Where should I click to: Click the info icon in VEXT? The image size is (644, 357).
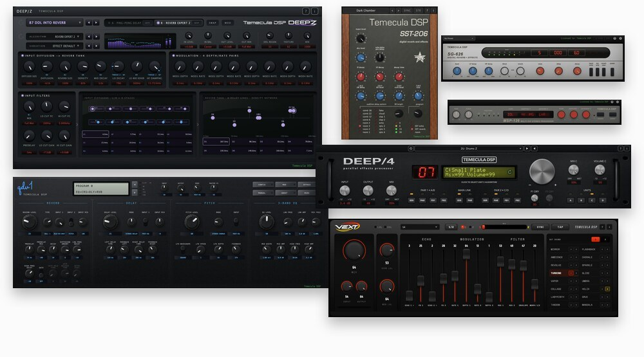click(x=609, y=227)
